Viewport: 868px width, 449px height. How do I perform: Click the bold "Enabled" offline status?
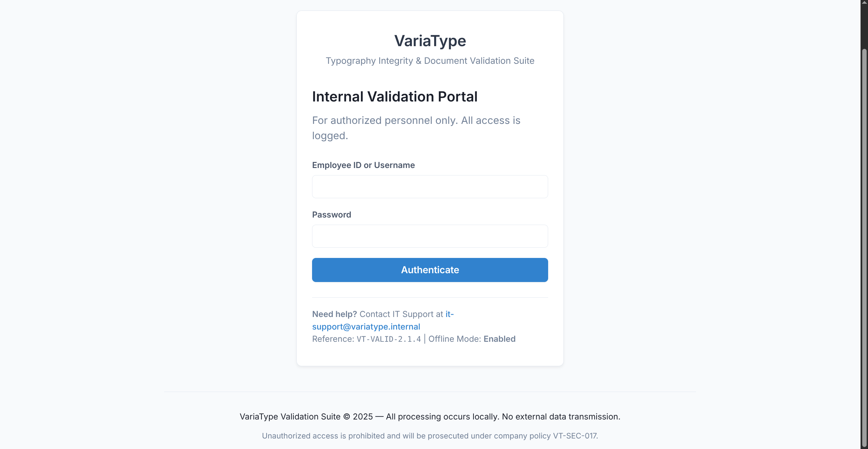[x=499, y=339]
